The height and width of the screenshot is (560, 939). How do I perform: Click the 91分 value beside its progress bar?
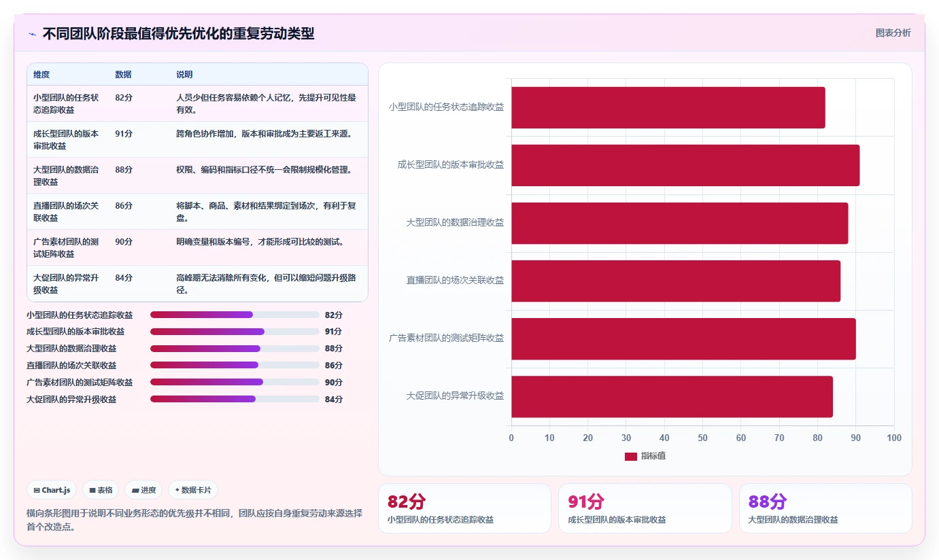334,332
